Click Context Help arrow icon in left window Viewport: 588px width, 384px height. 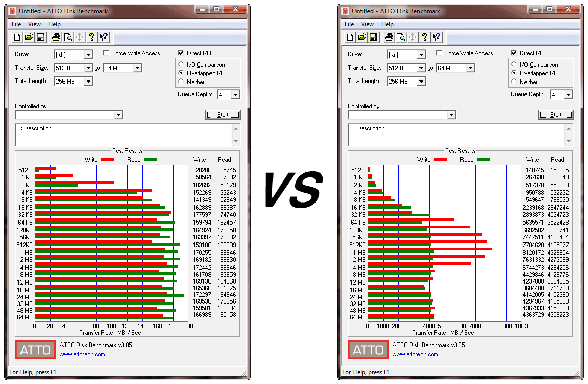pyautogui.click(x=103, y=37)
